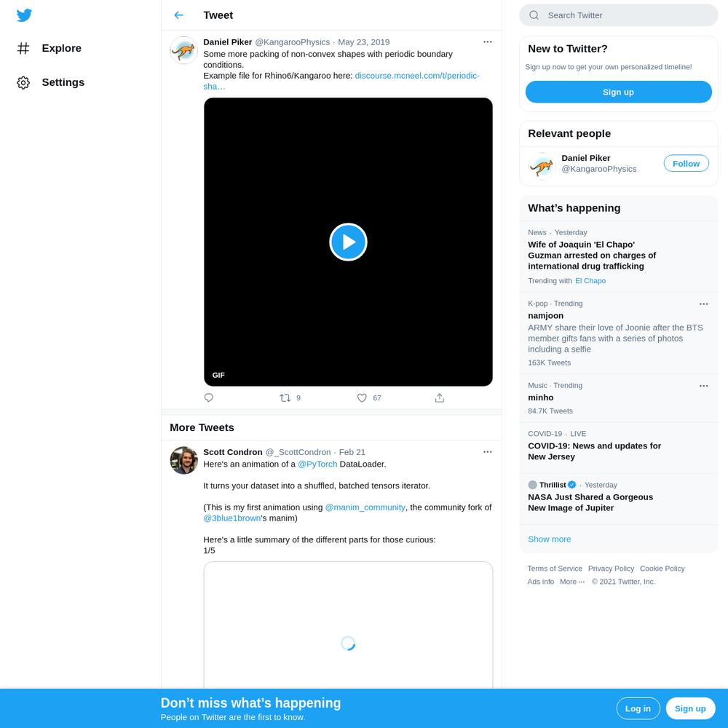This screenshot has width=728, height=728.
Task: Open Cookie Policy
Action: point(662,569)
